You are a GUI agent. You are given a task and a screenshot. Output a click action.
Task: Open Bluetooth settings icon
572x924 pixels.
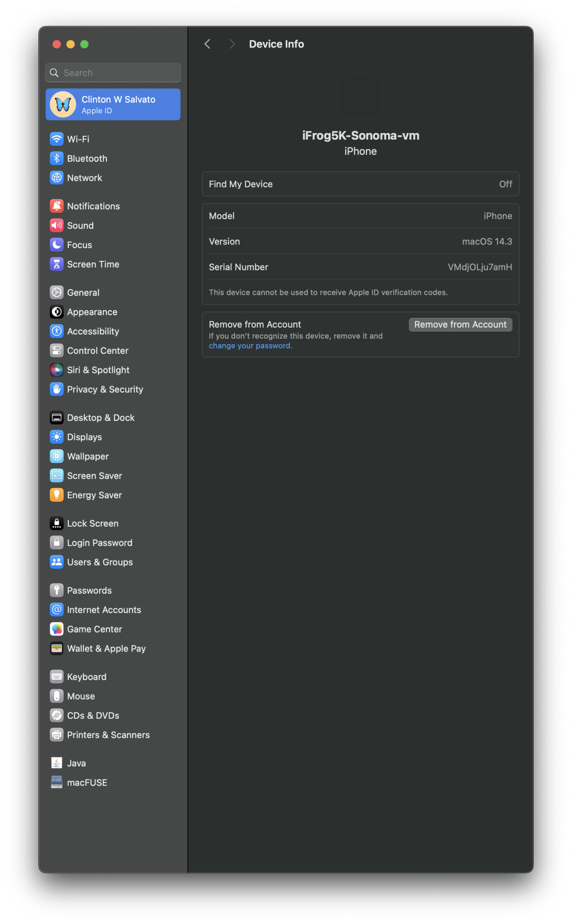click(56, 158)
